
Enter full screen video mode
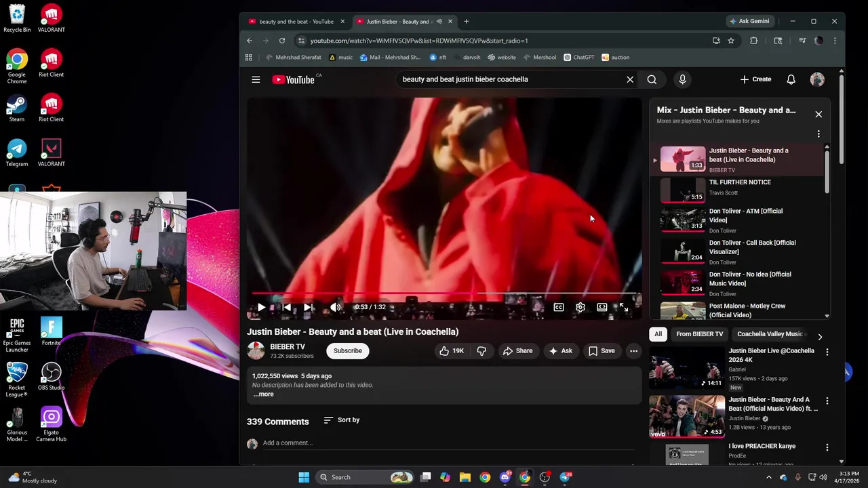pos(624,308)
